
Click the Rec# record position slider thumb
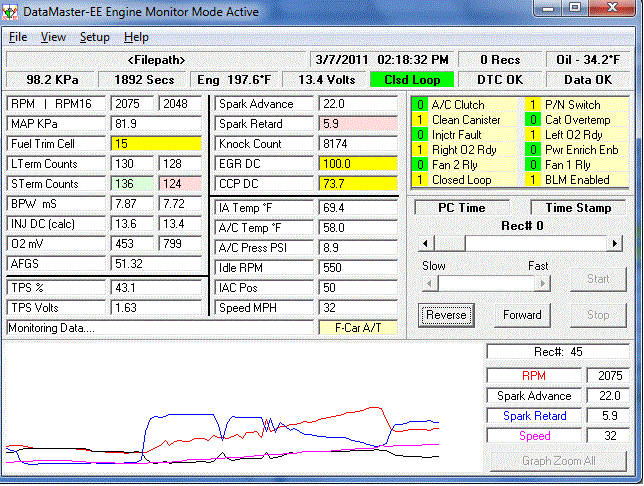[x=450, y=243]
